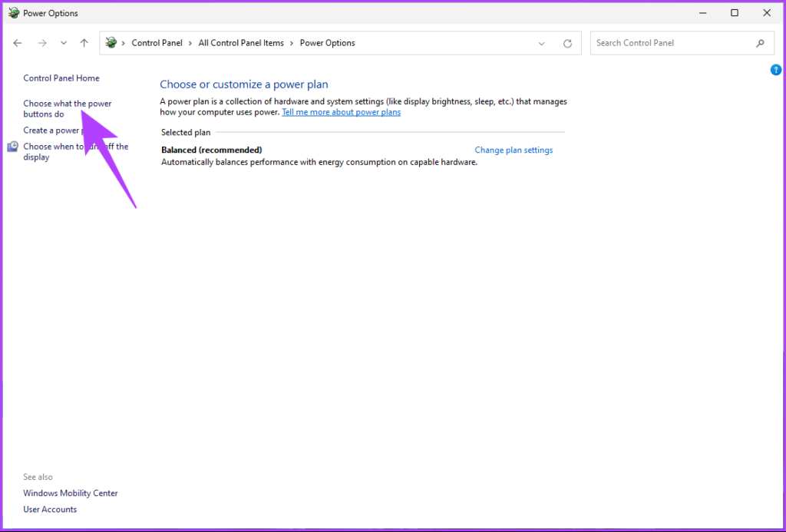Viewport: 786px width, 532px height.
Task: Click the back navigation arrow
Action: click(x=18, y=43)
